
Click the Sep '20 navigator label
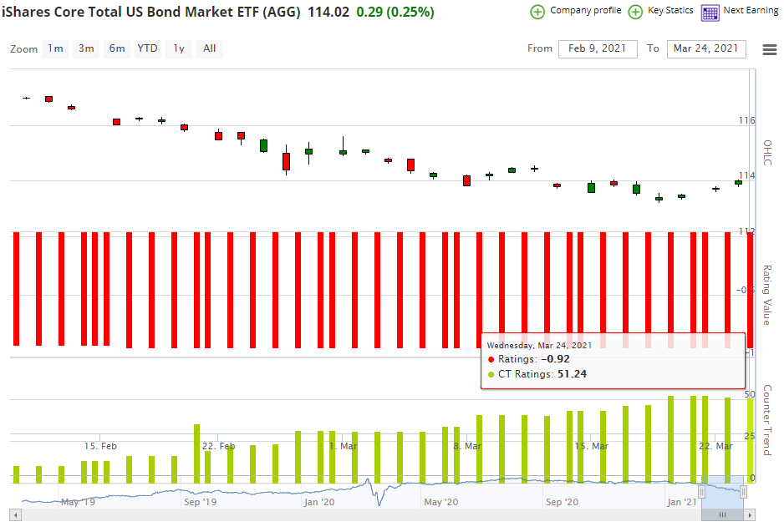coord(562,502)
